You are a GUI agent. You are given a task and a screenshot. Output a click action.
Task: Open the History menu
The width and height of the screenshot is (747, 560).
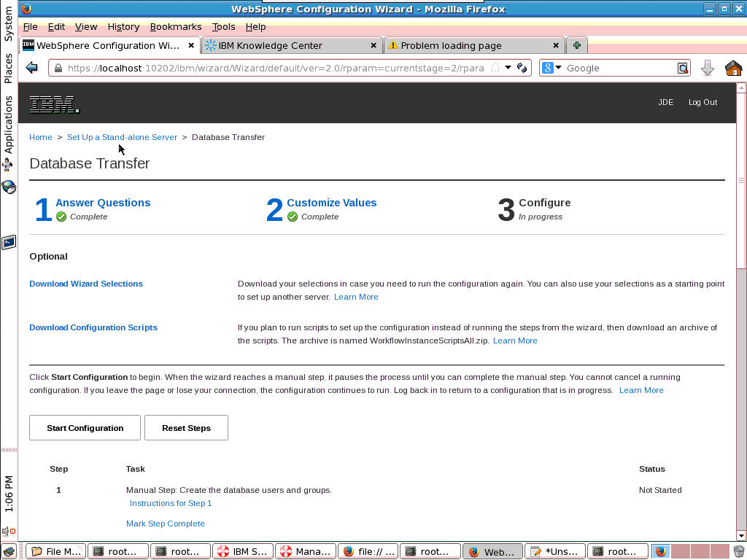123,27
